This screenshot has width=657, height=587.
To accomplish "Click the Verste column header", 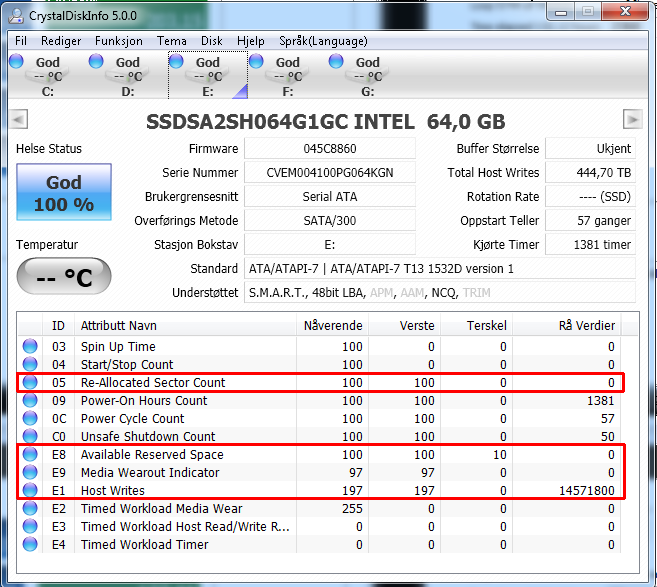I will (x=404, y=326).
